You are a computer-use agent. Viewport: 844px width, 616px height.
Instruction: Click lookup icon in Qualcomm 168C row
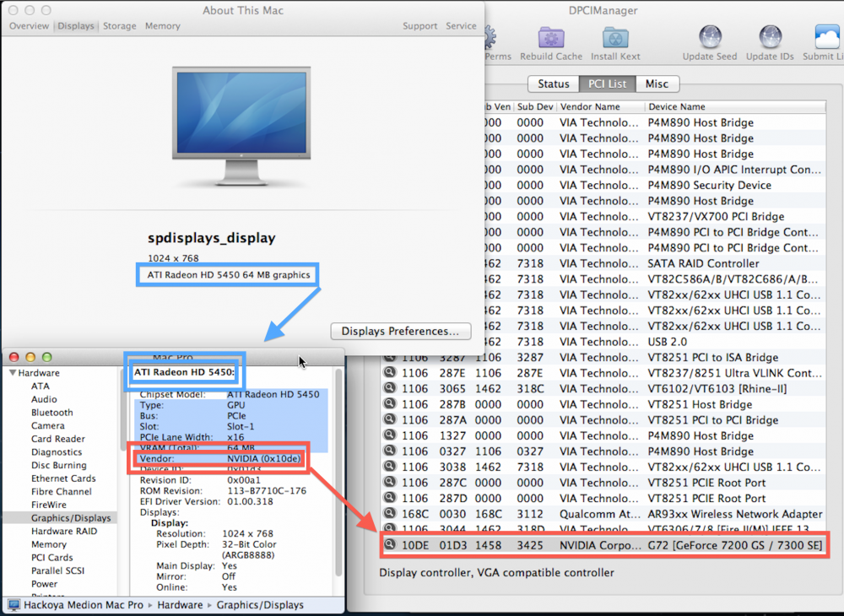[390, 513]
